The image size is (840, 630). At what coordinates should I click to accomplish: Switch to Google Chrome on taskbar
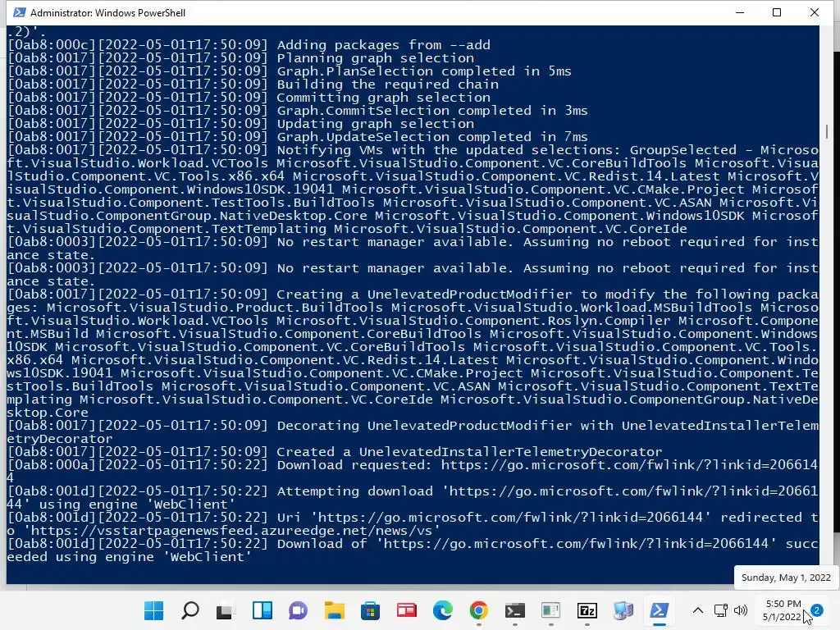click(478, 610)
